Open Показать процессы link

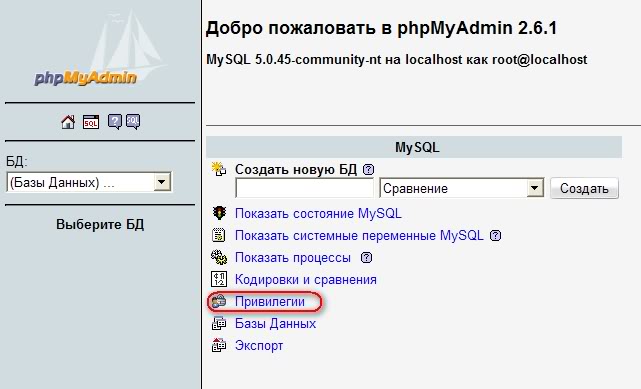pyautogui.click(x=293, y=257)
